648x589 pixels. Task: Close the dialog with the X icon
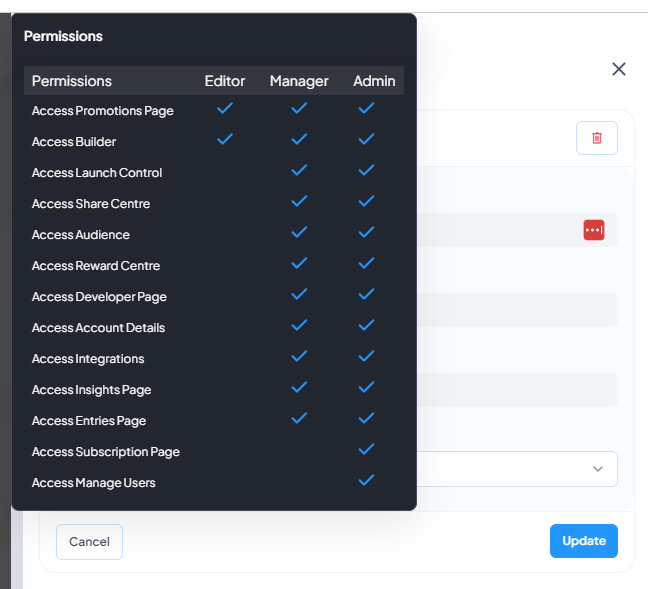tap(619, 69)
